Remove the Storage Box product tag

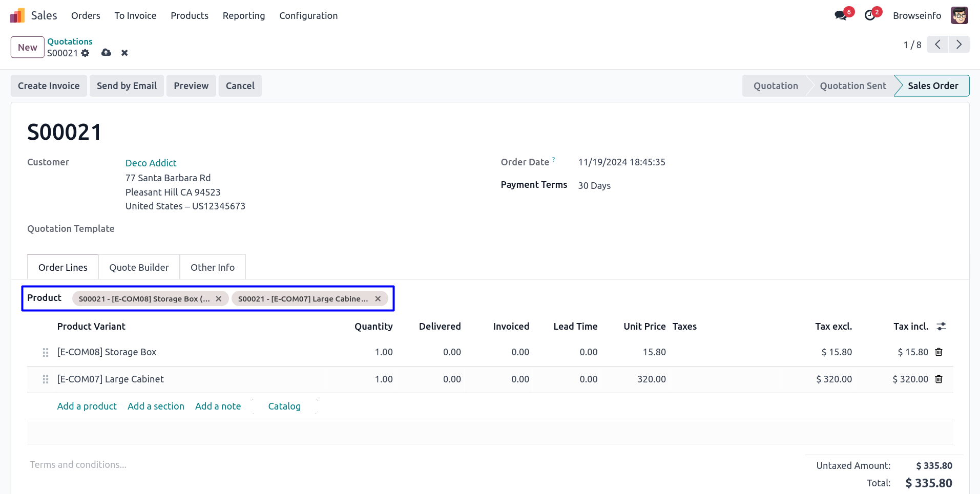point(219,299)
